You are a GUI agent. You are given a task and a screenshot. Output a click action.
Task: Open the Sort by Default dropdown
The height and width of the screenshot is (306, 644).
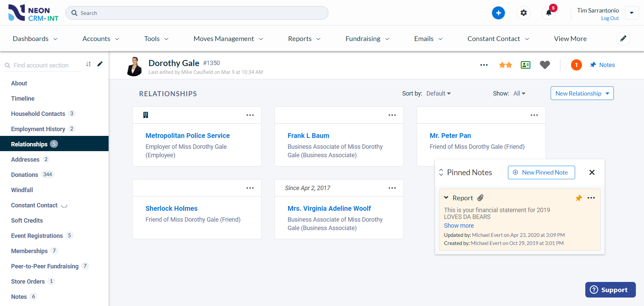(438, 94)
